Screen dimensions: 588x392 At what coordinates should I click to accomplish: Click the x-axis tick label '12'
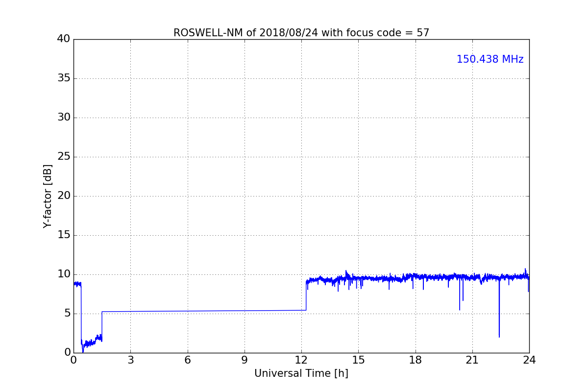point(301,360)
